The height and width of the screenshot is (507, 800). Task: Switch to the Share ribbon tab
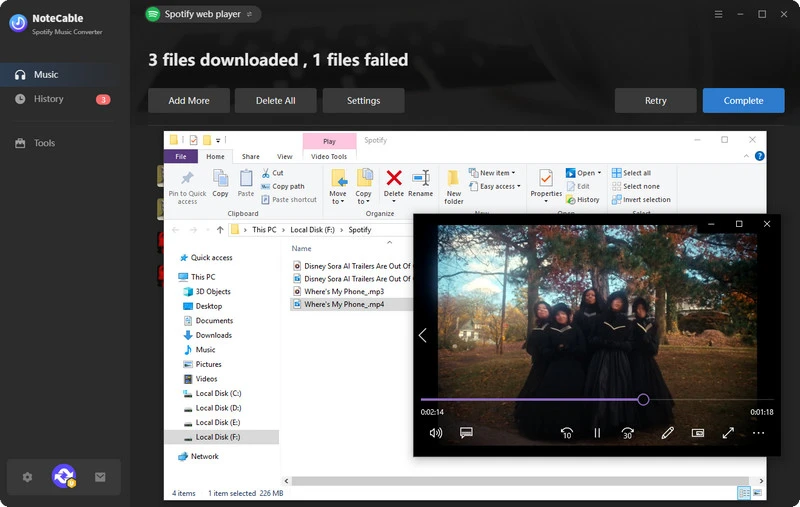click(250, 156)
